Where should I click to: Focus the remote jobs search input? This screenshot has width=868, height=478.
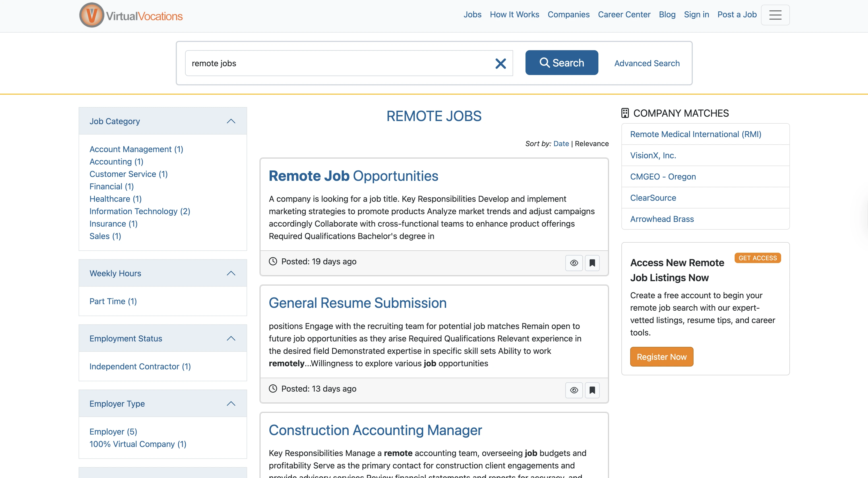click(337, 63)
